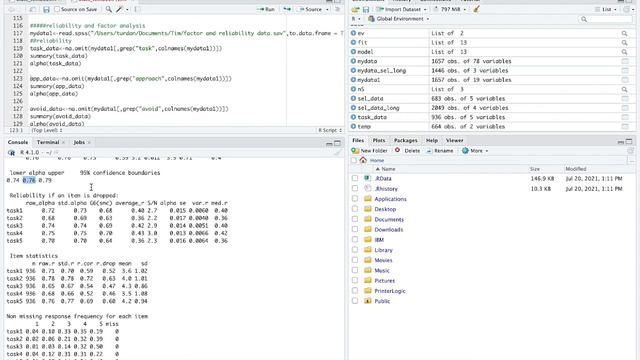This screenshot has width=640, height=360.
Task: Expand sel_data object blue arrow
Action: point(353,98)
